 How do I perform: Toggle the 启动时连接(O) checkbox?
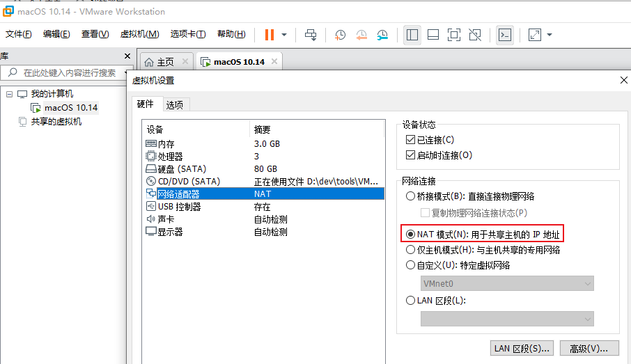tap(410, 155)
